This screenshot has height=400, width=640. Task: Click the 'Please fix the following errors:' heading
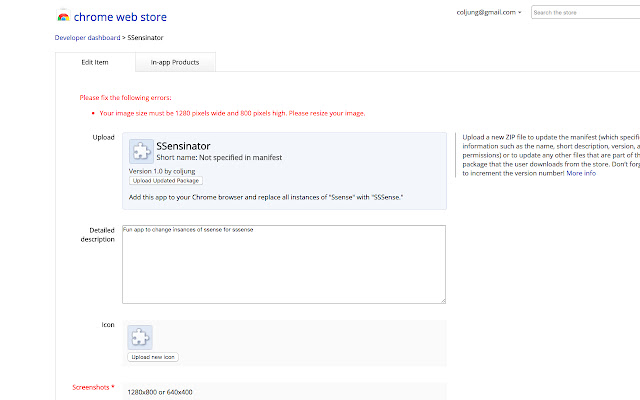point(125,98)
